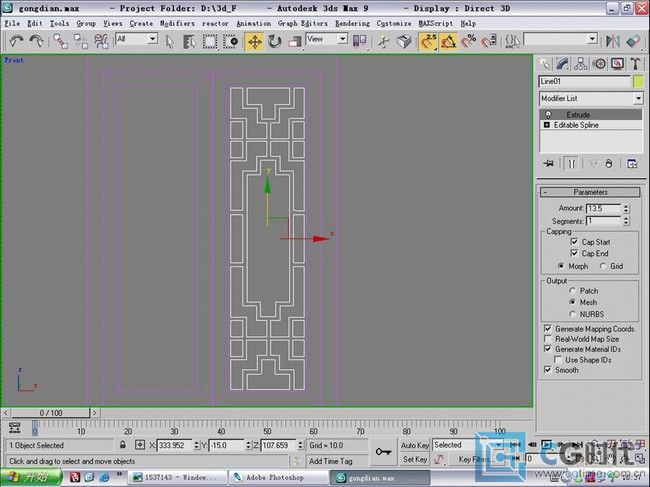
Task: Open the Modifiers menu
Action: click(177, 24)
